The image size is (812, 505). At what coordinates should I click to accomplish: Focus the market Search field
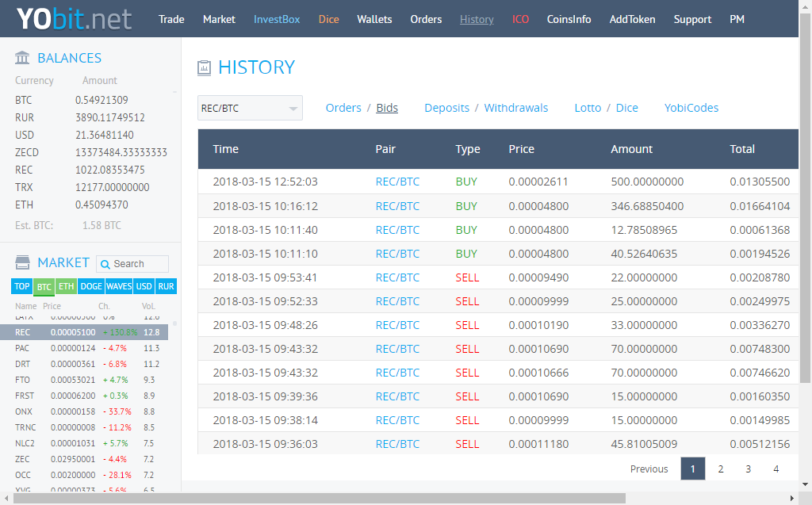[132, 264]
